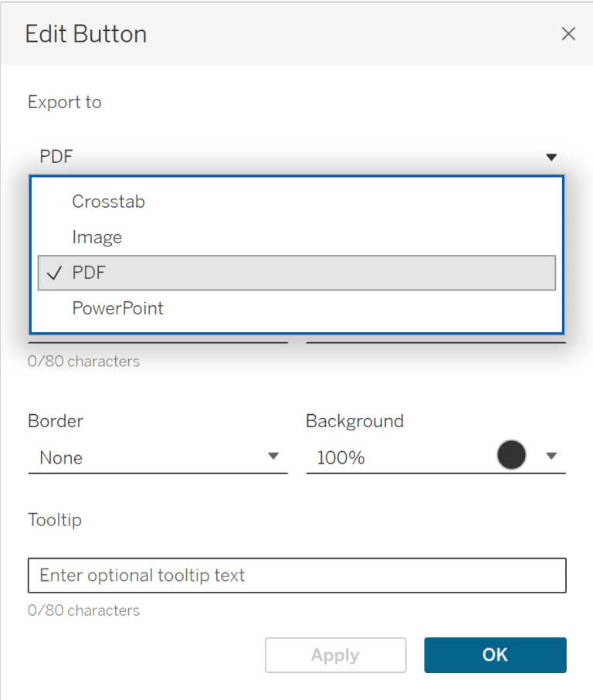This screenshot has height=700, width=593.
Task: Expand the Background color dropdown arrow
Action: point(551,456)
